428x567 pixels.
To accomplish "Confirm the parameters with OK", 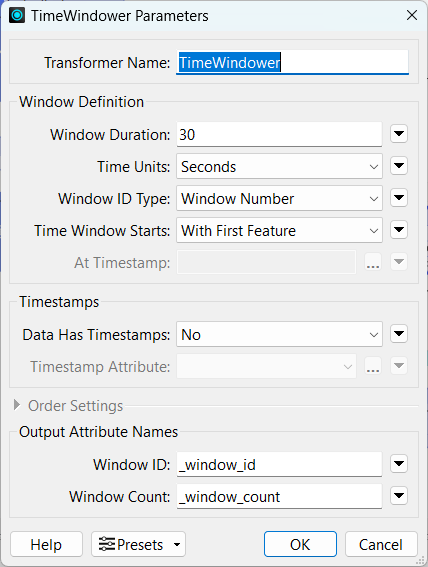I will click(x=300, y=544).
